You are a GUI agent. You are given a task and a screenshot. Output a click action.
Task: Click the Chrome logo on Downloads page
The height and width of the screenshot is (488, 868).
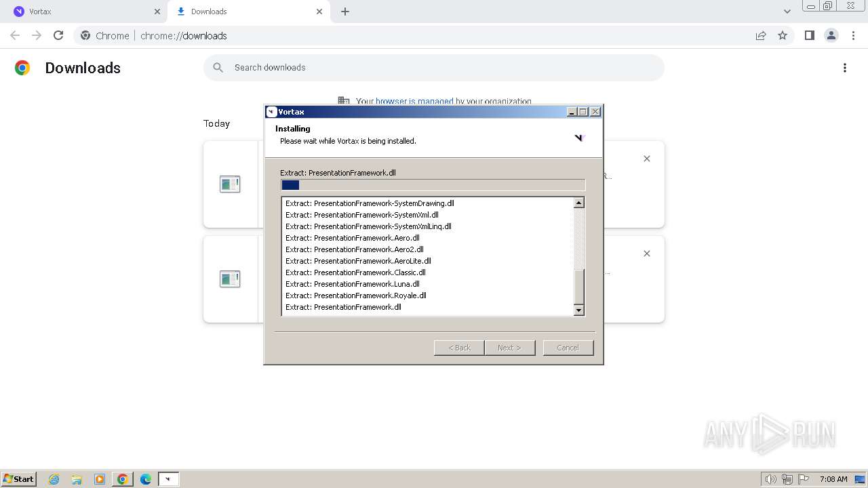pyautogui.click(x=22, y=68)
